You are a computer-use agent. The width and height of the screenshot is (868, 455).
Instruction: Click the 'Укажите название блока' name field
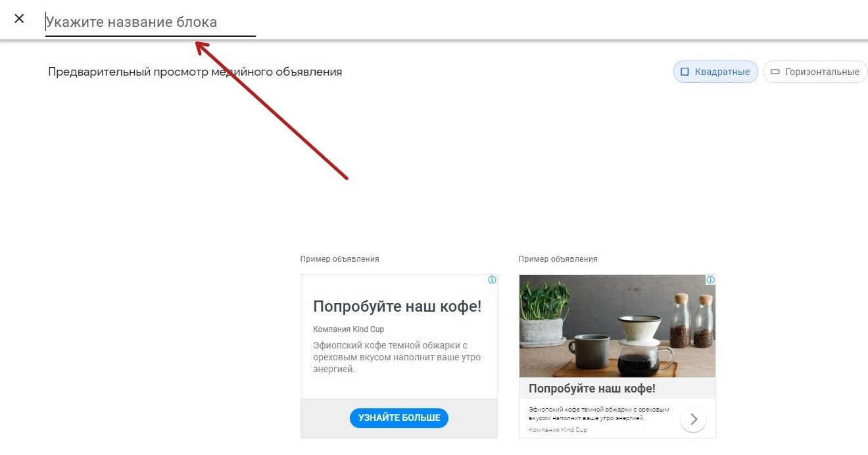[x=150, y=22]
